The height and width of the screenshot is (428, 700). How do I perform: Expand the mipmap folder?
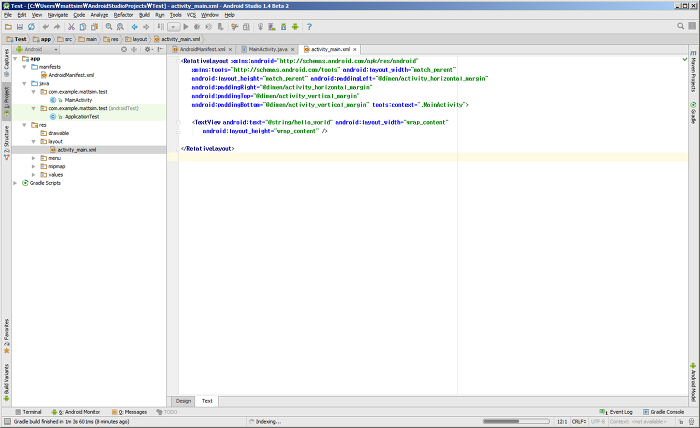tap(33, 166)
